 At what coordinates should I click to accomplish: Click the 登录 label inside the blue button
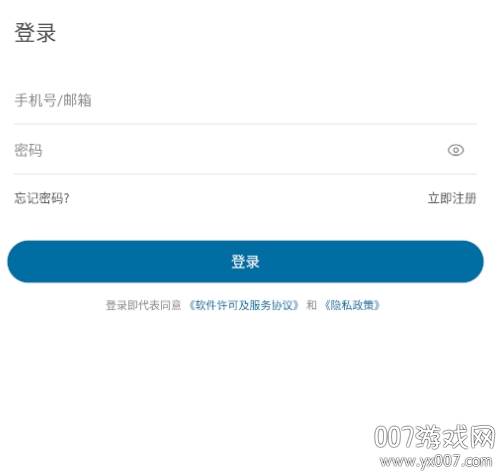(x=245, y=262)
